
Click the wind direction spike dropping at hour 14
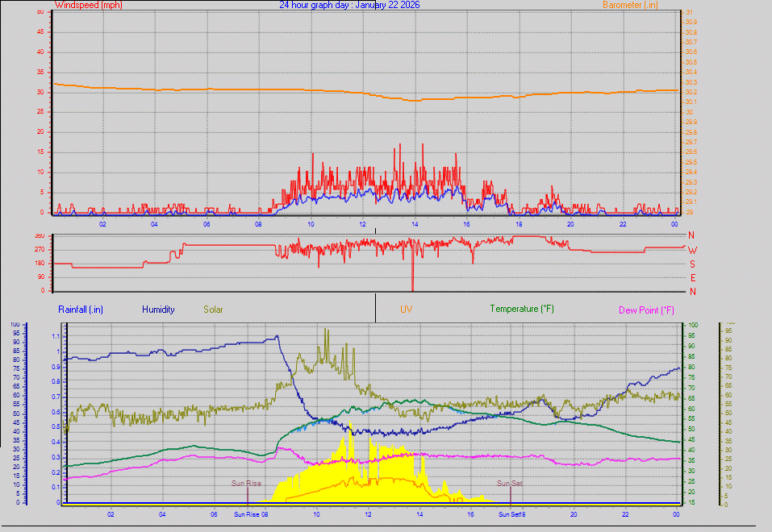click(x=413, y=274)
